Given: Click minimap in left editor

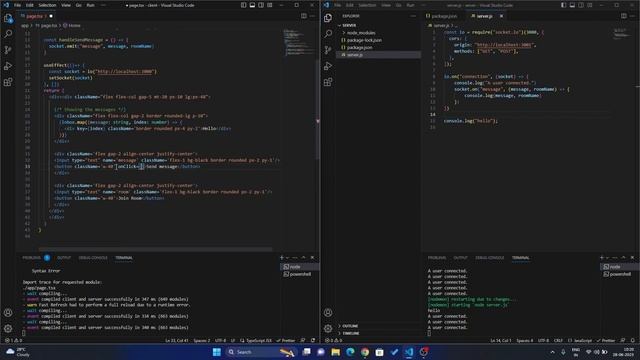Looking at the screenshot, I should coord(299,42).
